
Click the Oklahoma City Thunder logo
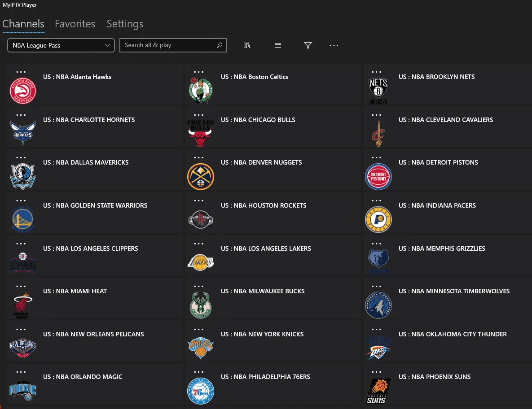click(x=378, y=348)
